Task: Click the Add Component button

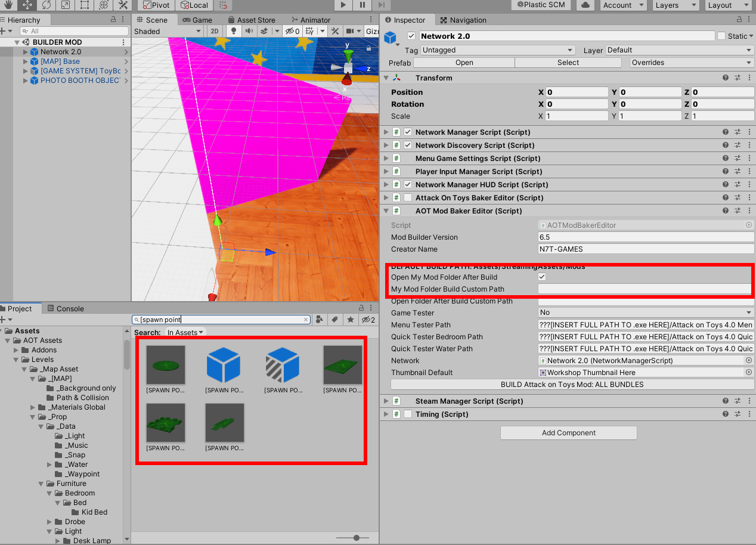Action: tap(568, 433)
